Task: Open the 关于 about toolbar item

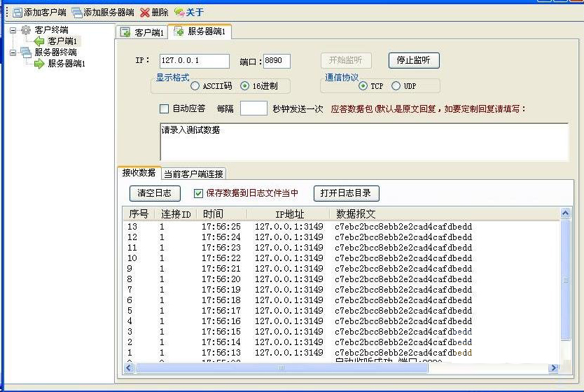Action: tap(189, 13)
